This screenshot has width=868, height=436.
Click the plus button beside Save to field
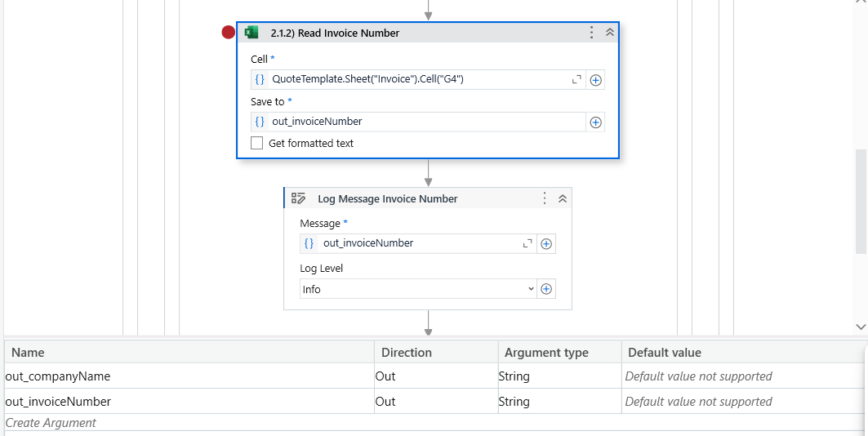596,122
